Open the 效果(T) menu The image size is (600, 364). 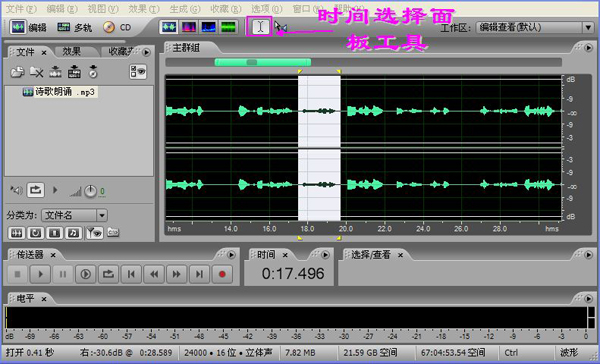pyautogui.click(x=143, y=8)
